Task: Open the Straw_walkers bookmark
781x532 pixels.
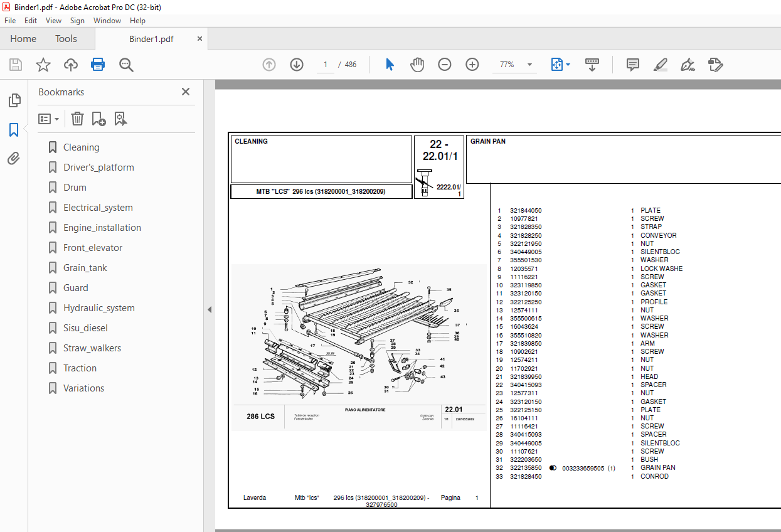Action: pyautogui.click(x=92, y=348)
